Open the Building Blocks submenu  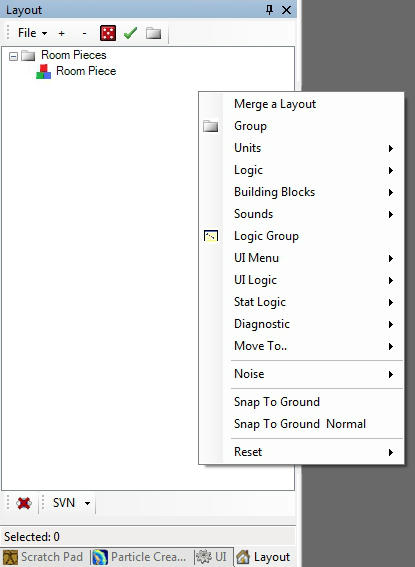[301, 192]
